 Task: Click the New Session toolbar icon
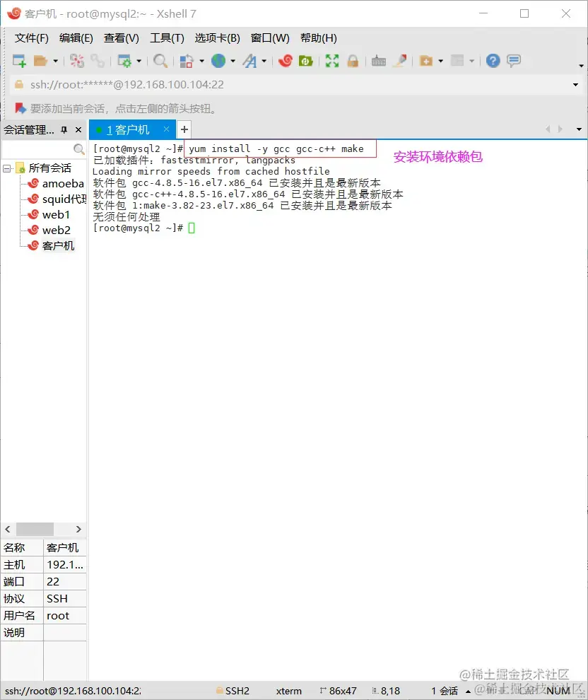(x=19, y=61)
